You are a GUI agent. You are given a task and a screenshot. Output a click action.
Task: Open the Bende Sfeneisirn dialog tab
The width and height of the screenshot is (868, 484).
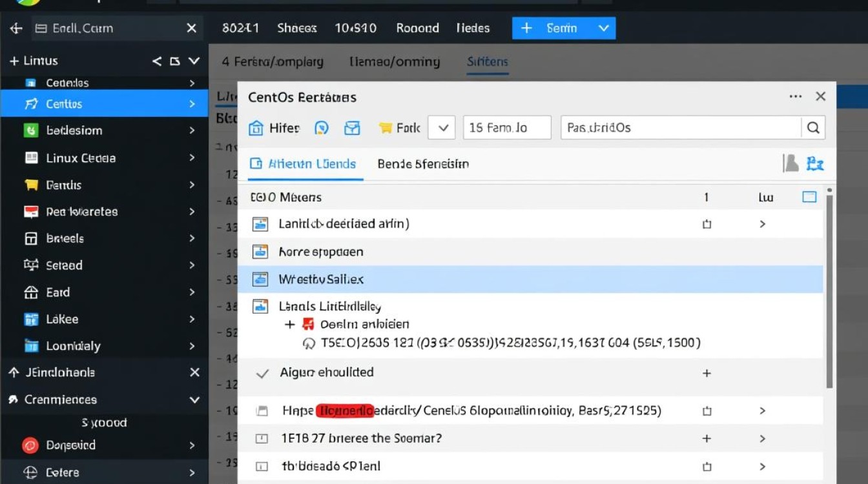pos(423,164)
